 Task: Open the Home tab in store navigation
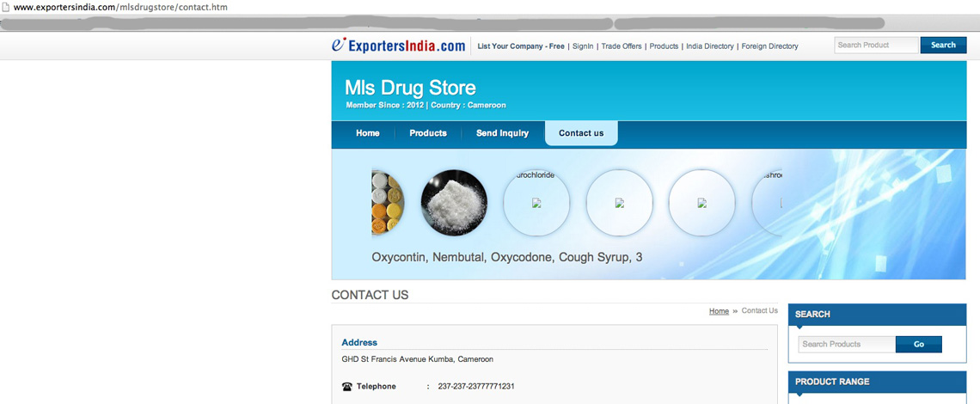pos(367,133)
